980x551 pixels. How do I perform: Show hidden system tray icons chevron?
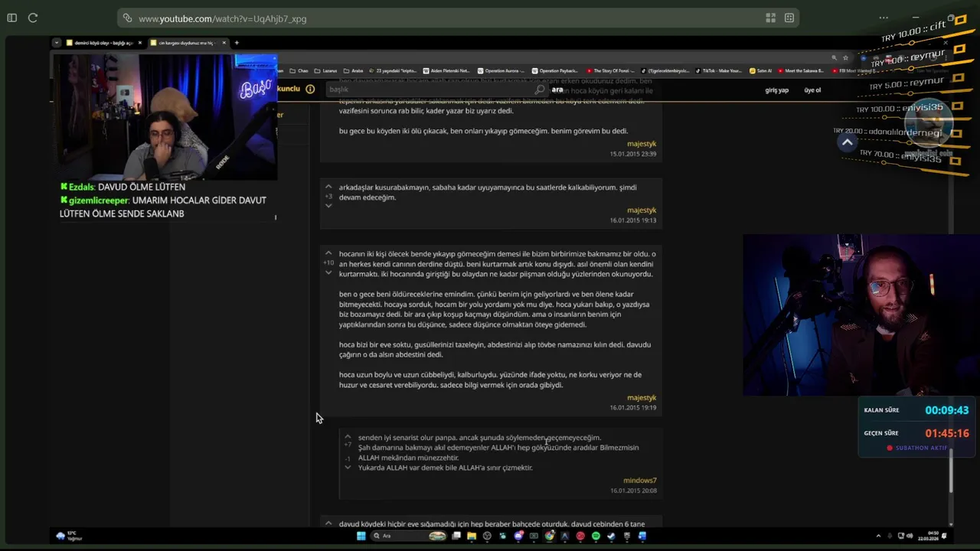[878, 536]
